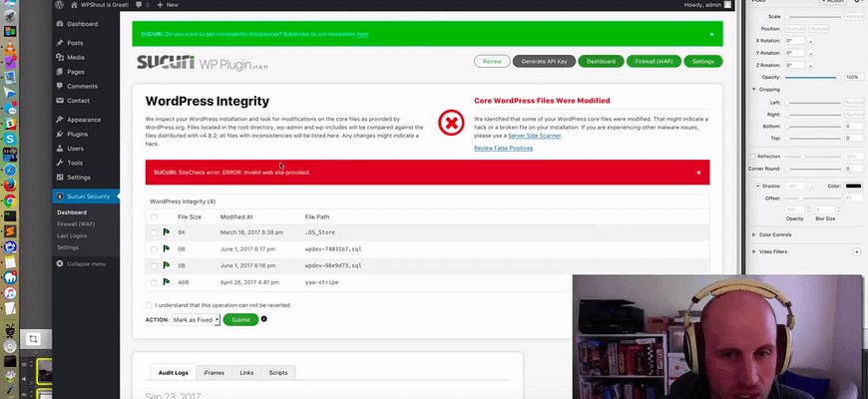The width and height of the screenshot is (868, 399).
Task: Open the Review False Positives link
Action: (x=504, y=149)
